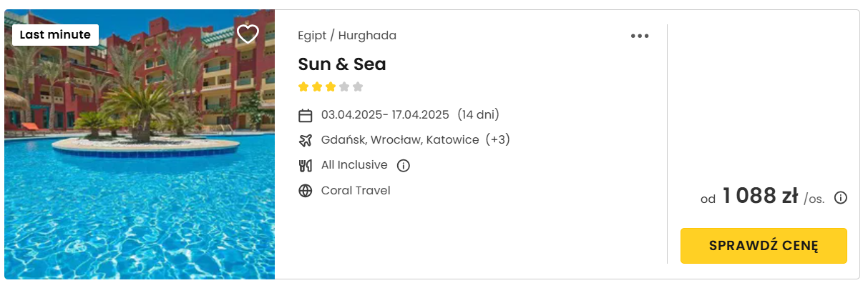Click the globe tour operator icon
The height and width of the screenshot is (288, 868).
(306, 191)
